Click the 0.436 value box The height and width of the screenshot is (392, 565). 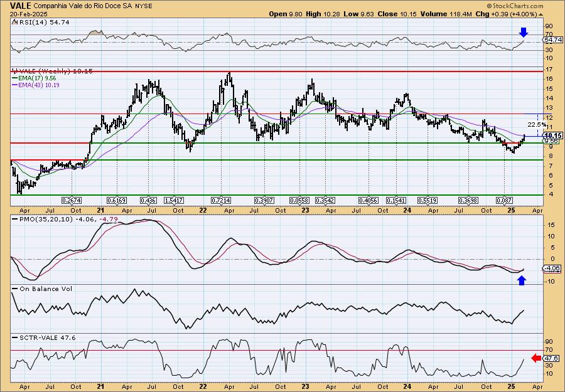[148, 200]
